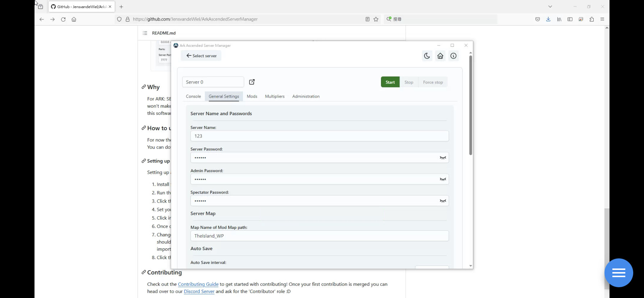The height and width of the screenshot is (298, 644).
Task: Toggle dark mode moon icon
Action: tap(427, 56)
